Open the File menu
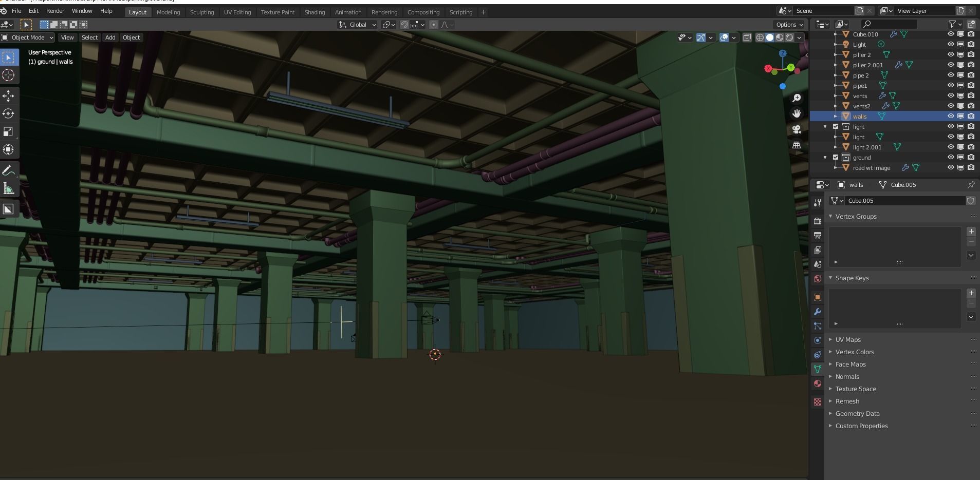The height and width of the screenshot is (480, 980). pyautogui.click(x=16, y=11)
